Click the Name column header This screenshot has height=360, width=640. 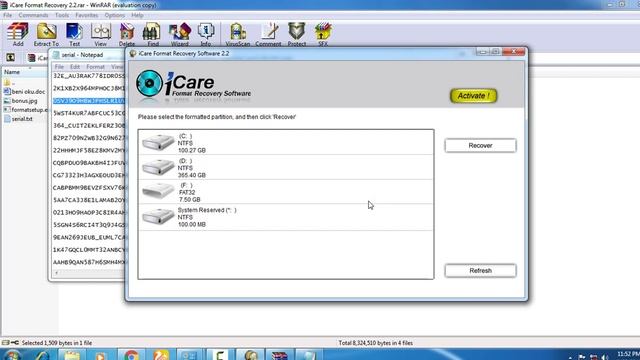24,72
